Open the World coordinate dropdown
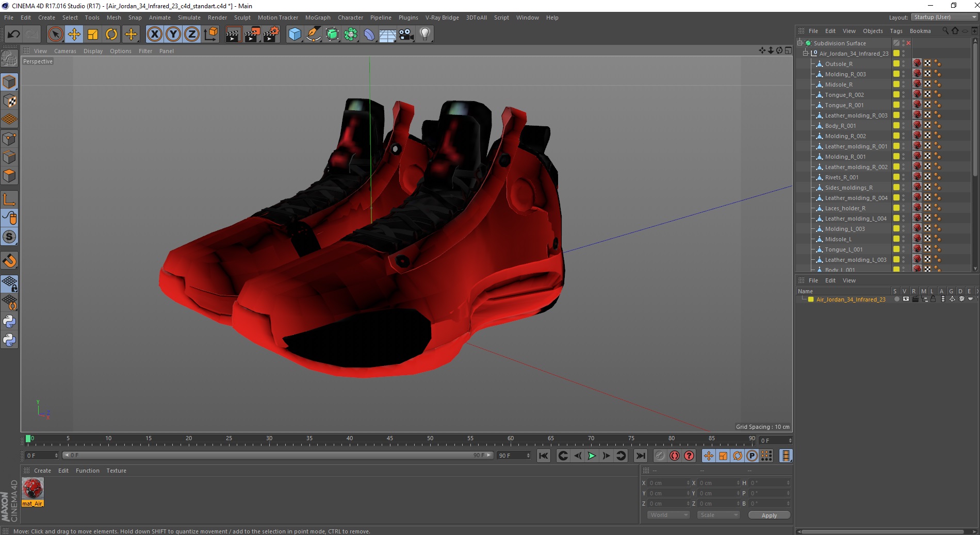The width and height of the screenshot is (980, 535). [668, 515]
